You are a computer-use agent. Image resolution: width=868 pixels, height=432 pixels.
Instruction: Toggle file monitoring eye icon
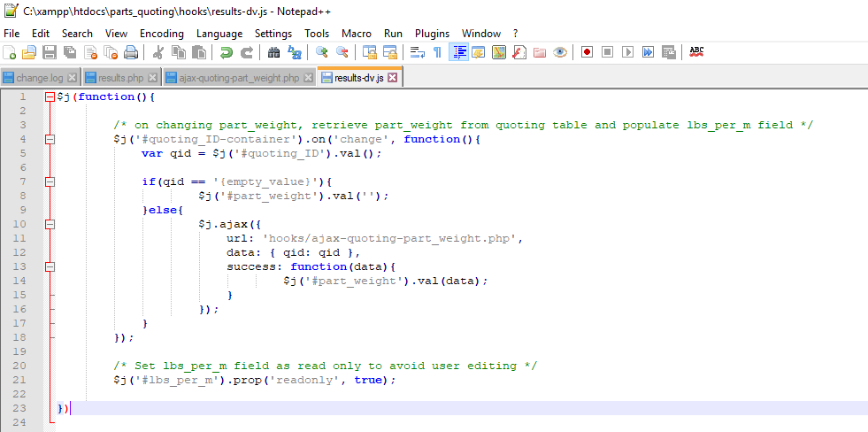560,52
